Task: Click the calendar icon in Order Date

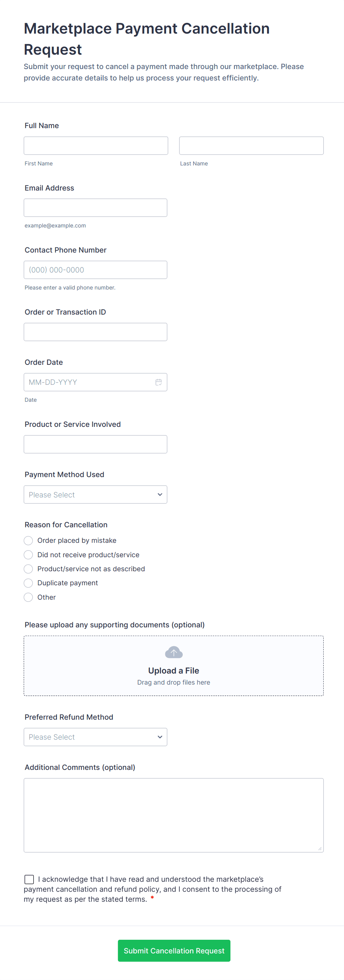Action: pyautogui.click(x=158, y=382)
